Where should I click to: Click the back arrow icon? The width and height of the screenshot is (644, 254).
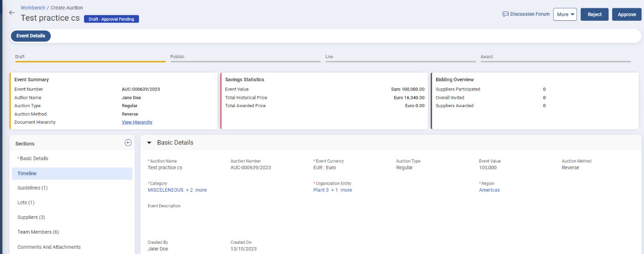coord(12,13)
